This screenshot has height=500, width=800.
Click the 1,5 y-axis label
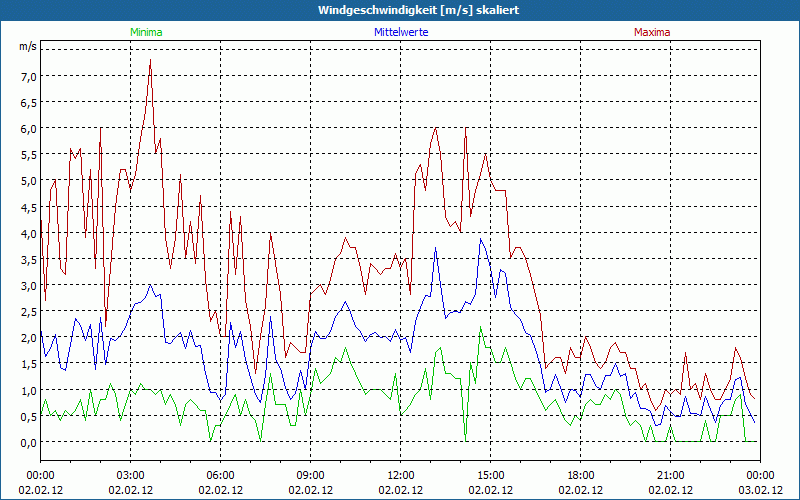click(29, 364)
